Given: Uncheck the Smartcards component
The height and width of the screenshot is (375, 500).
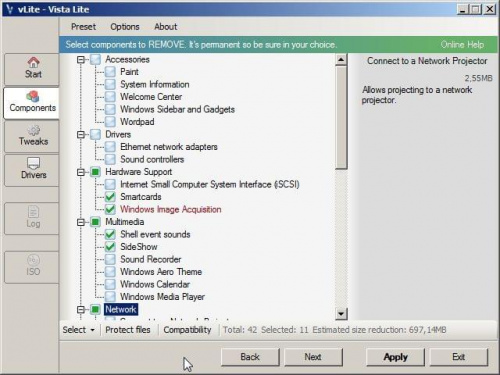Looking at the screenshot, I should point(110,197).
